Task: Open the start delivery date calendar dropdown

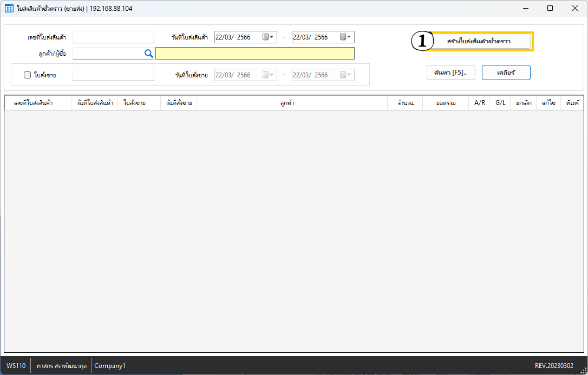Action: [269, 37]
